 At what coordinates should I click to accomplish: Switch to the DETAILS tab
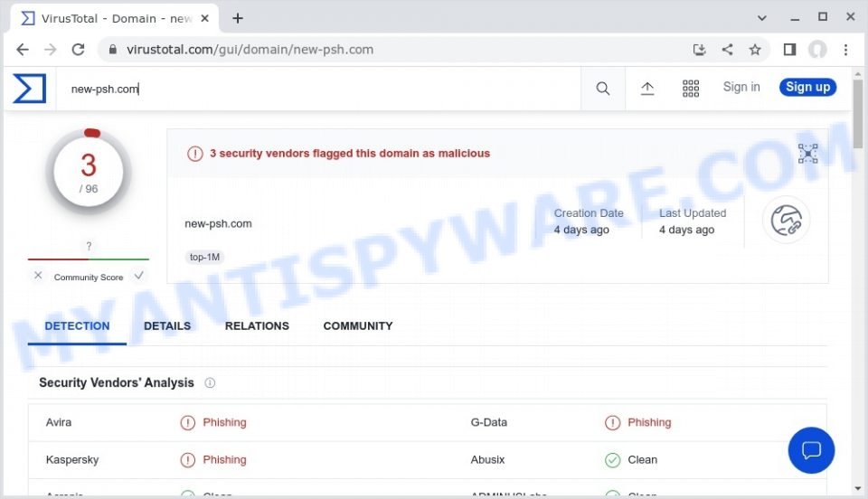pos(167,326)
